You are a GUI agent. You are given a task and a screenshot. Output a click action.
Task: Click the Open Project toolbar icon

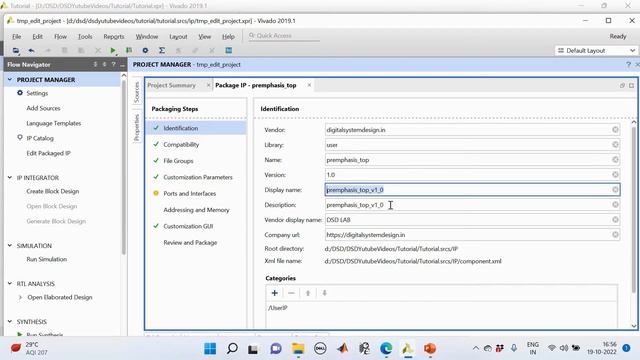click(16, 51)
